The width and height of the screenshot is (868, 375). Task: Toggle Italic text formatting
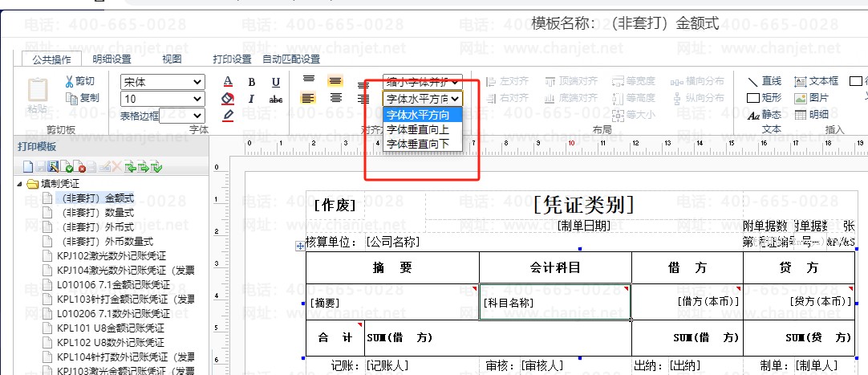(252, 99)
